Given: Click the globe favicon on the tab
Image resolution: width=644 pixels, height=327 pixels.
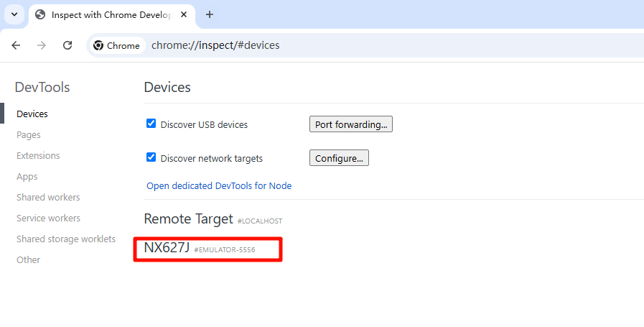Looking at the screenshot, I should point(40,14).
